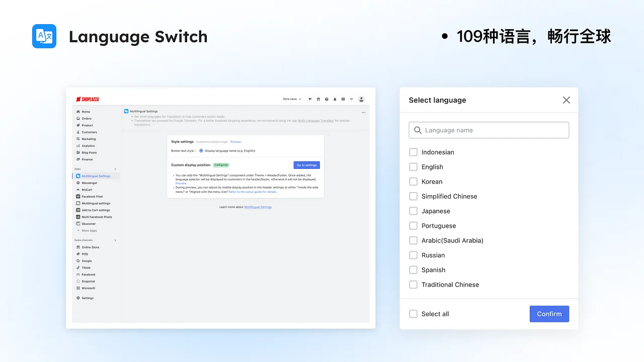Click the help question-mark icon in top bar
The image size is (644, 362).
coord(327,99)
